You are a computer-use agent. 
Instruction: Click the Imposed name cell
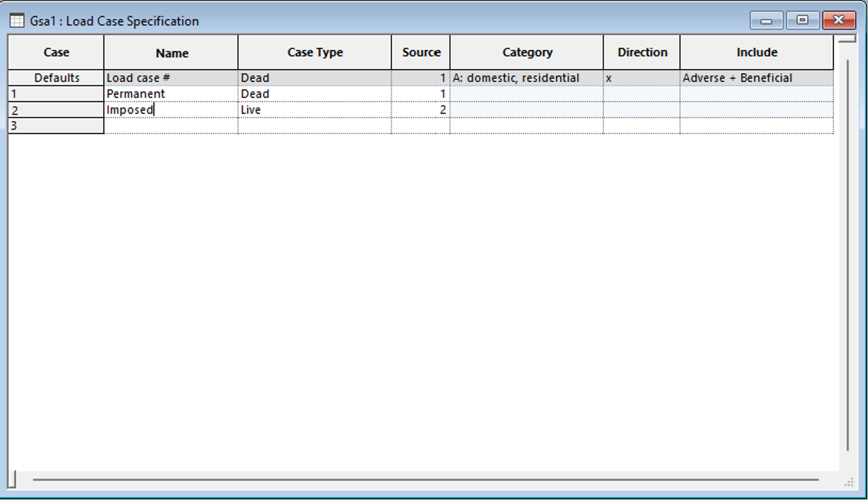171,110
